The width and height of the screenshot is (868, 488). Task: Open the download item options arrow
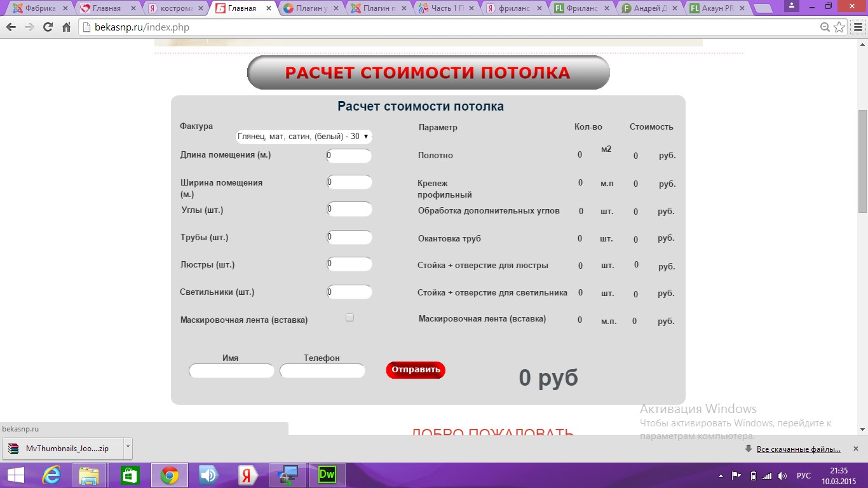coord(128,449)
